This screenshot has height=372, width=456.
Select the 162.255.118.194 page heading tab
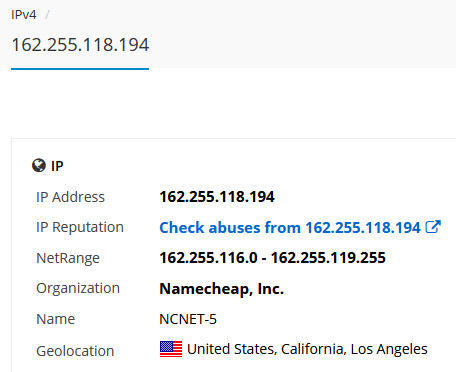(80, 45)
